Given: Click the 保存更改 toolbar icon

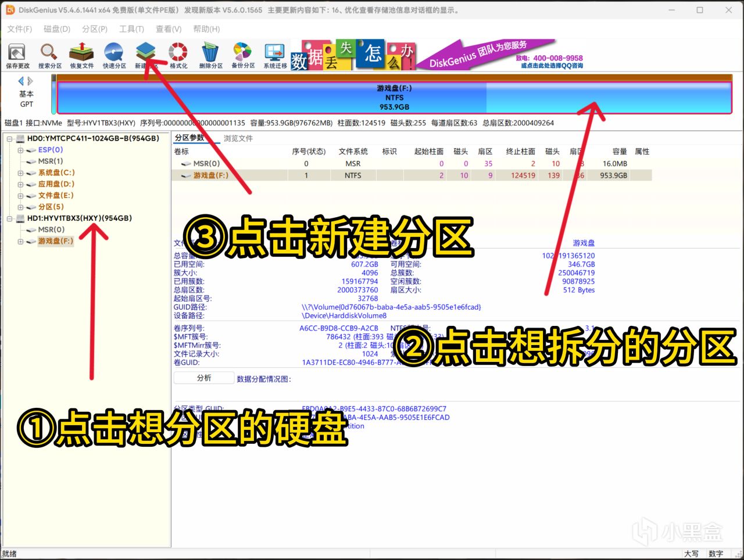Looking at the screenshot, I should click(x=17, y=56).
